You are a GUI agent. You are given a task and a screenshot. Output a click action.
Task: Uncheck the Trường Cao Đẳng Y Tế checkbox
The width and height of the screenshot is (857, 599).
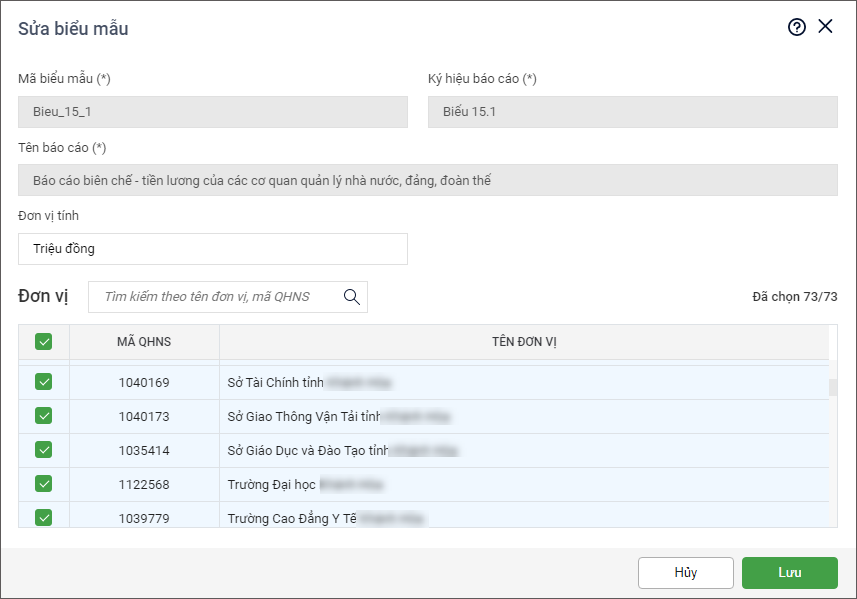coord(44,518)
